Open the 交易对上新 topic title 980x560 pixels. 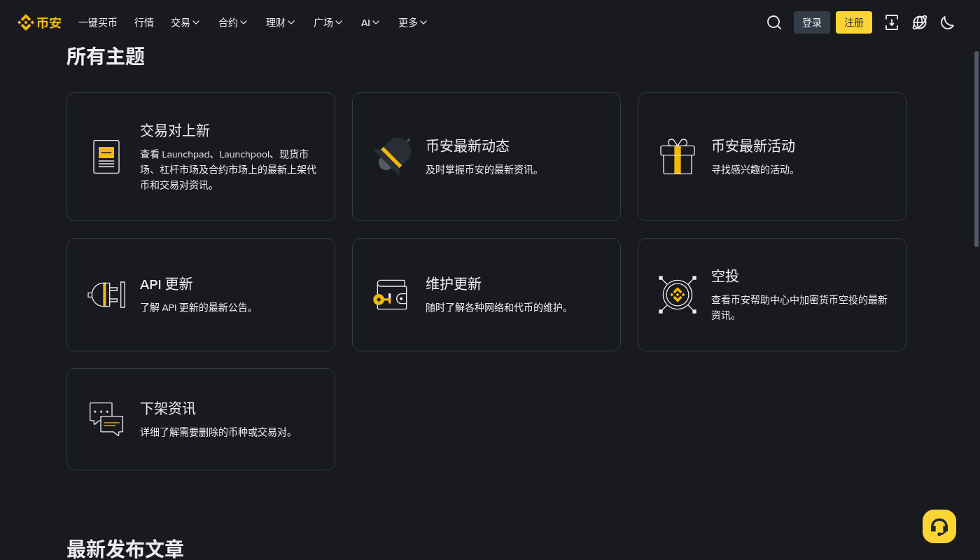(175, 130)
